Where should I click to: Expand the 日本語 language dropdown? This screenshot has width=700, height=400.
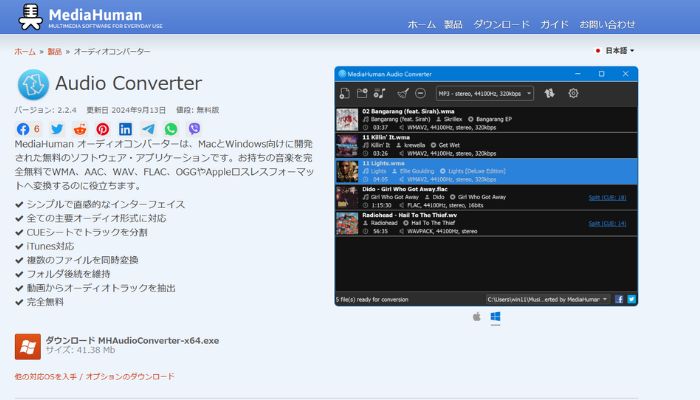click(x=615, y=50)
